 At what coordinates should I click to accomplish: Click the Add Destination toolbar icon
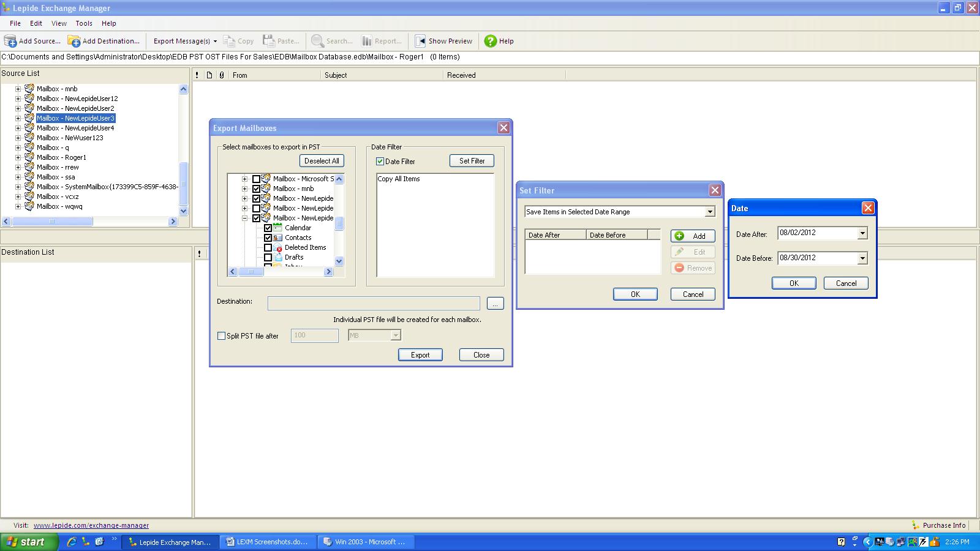point(74,41)
